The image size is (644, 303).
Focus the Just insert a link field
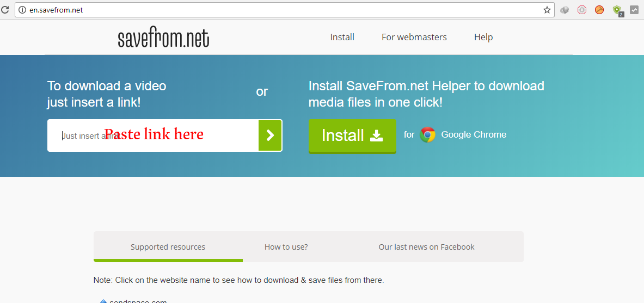[153, 135]
